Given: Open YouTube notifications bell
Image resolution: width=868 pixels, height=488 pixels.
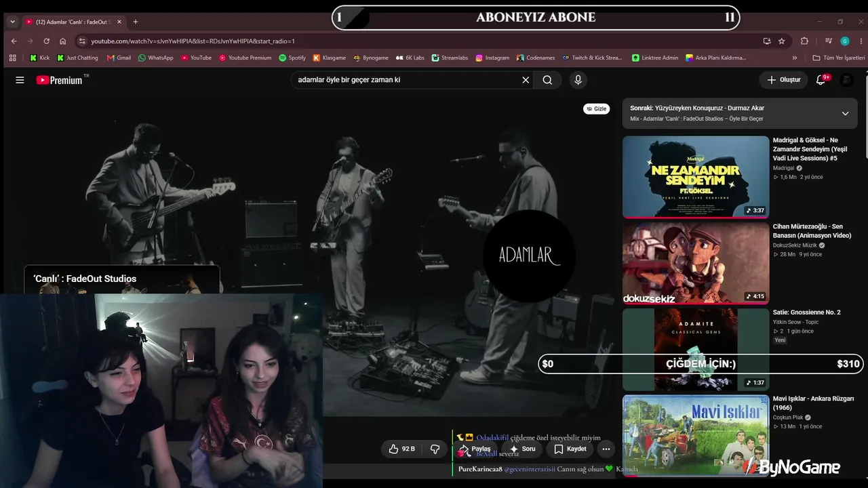Looking at the screenshot, I should pos(821,80).
